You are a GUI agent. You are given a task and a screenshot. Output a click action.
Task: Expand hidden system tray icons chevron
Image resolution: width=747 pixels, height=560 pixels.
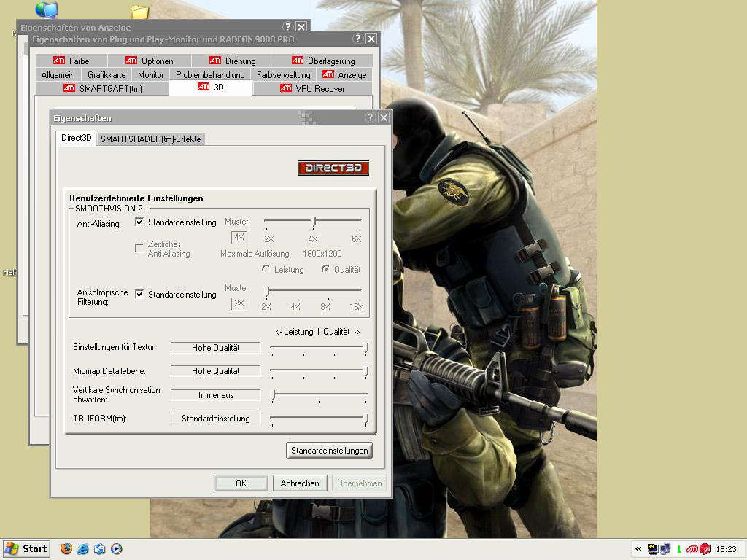[x=638, y=548]
